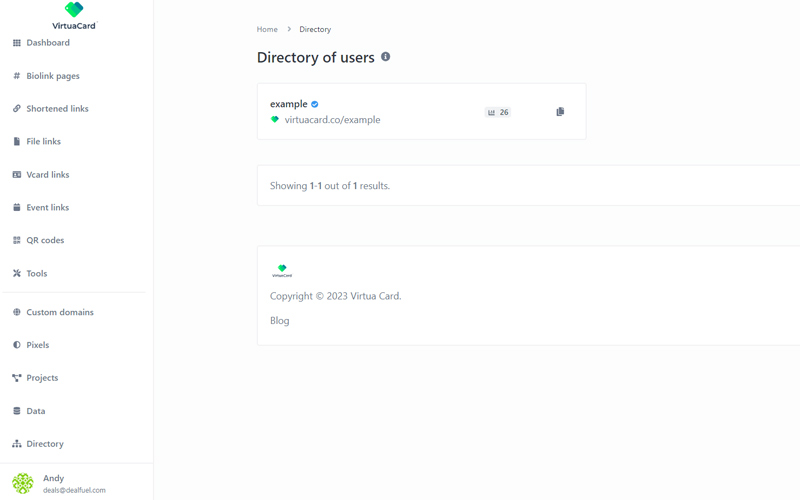Navigate to File links

pyautogui.click(x=43, y=142)
